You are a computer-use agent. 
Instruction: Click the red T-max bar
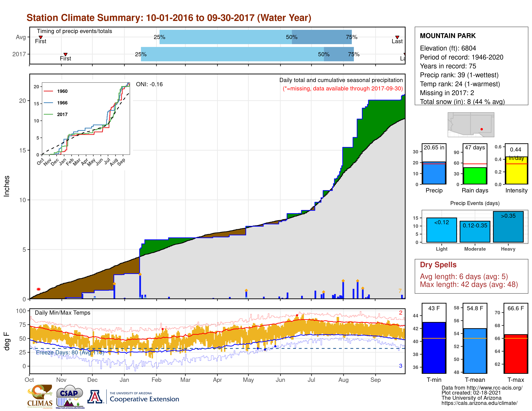click(516, 354)
